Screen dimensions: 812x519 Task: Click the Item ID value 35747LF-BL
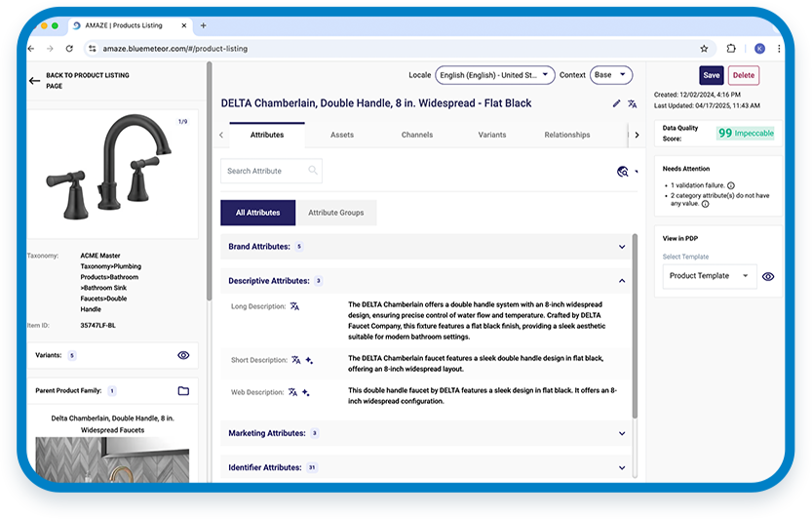coord(97,326)
